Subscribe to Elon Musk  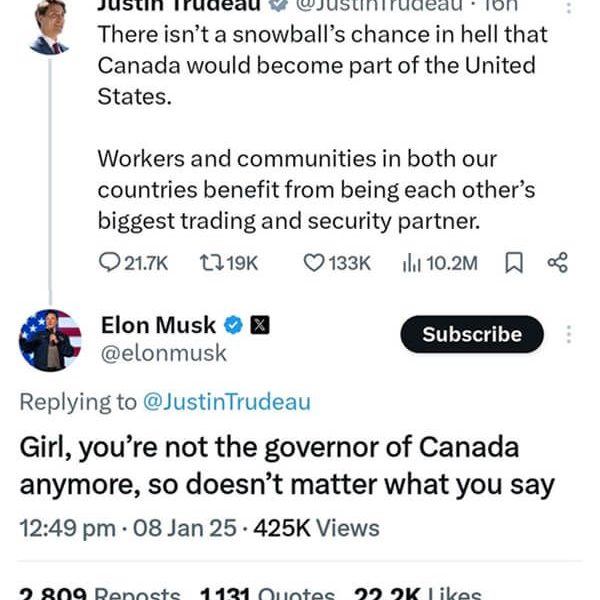(472, 334)
